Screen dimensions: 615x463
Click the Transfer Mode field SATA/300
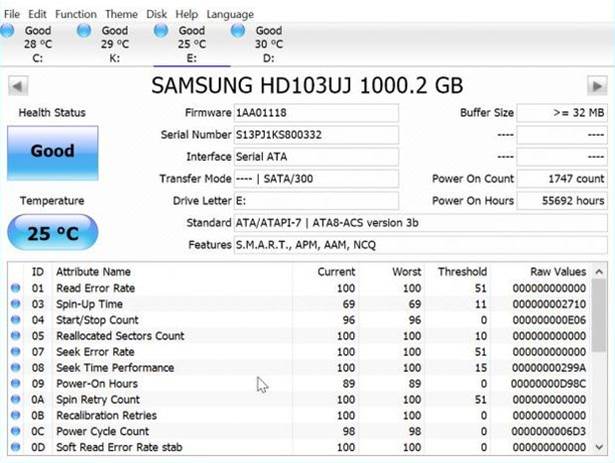pos(316,179)
